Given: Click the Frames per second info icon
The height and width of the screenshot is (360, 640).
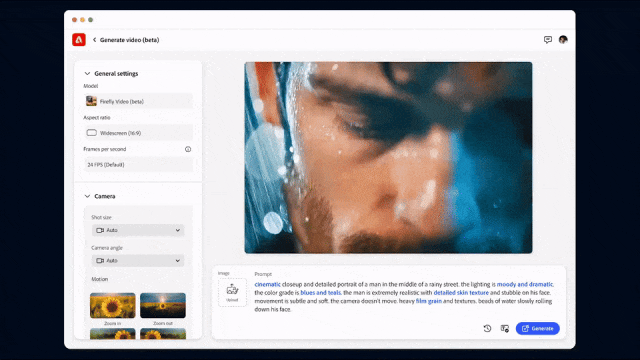Looking at the screenshot, I should (188, 149).
